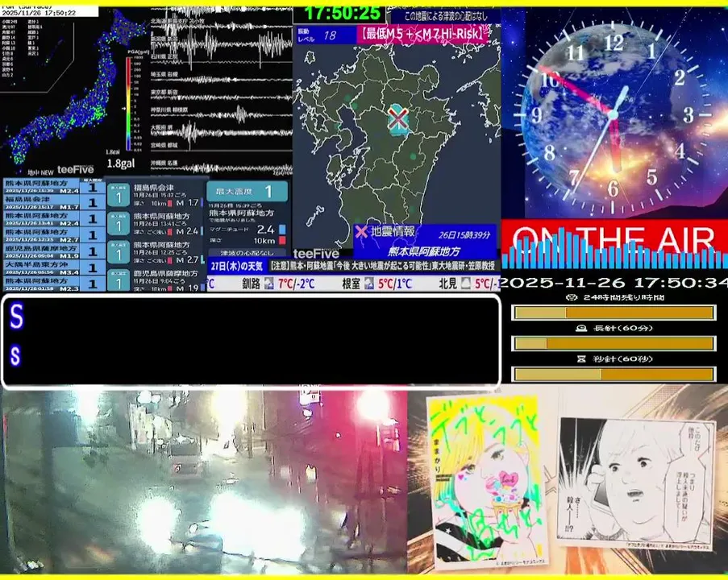Click the 最大震度 1 banner
This screenshot has width=728, height=580.
click(247, 191)
